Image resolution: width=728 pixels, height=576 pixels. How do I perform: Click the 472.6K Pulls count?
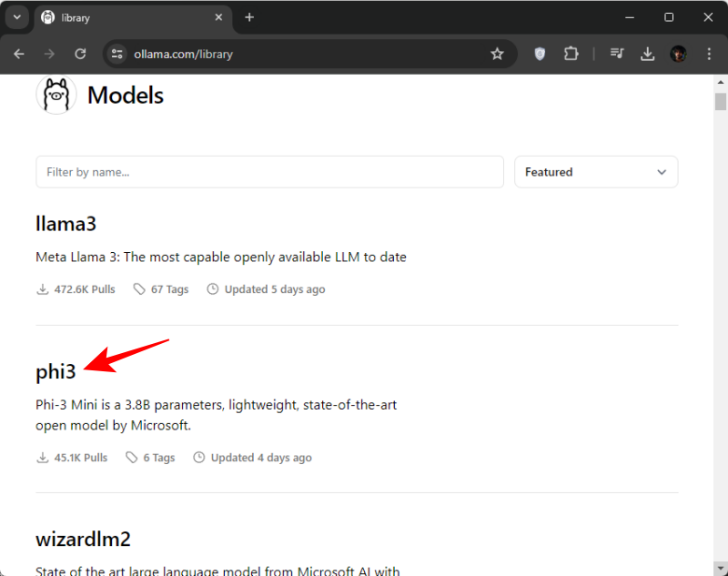(76, 289)
